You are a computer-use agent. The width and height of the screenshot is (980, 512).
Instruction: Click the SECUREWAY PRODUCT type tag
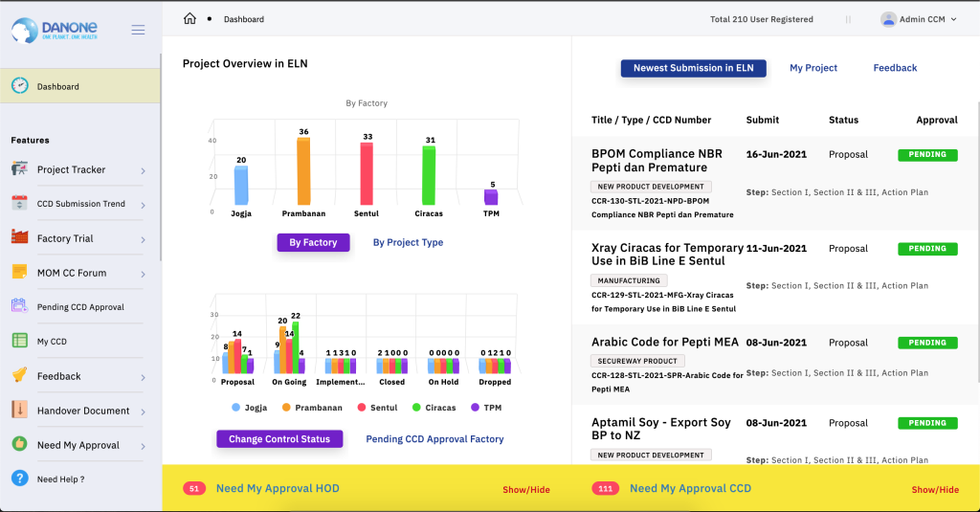click(x=637, y=361)
